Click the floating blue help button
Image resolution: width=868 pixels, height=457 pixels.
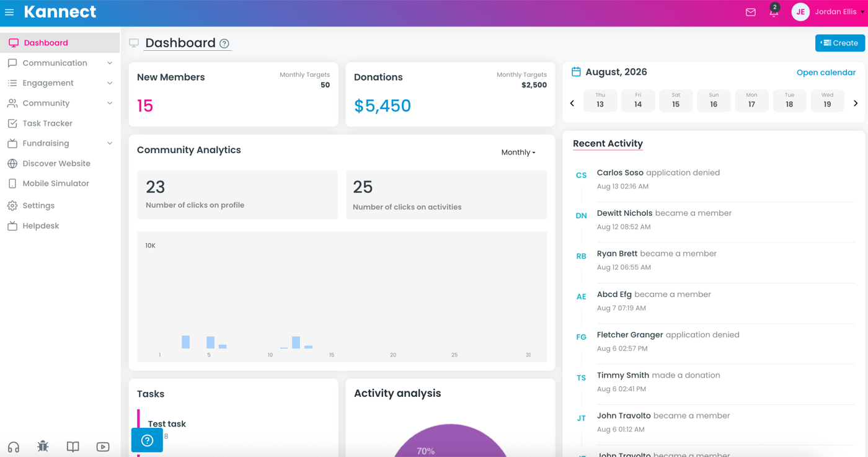coord(147,440)
